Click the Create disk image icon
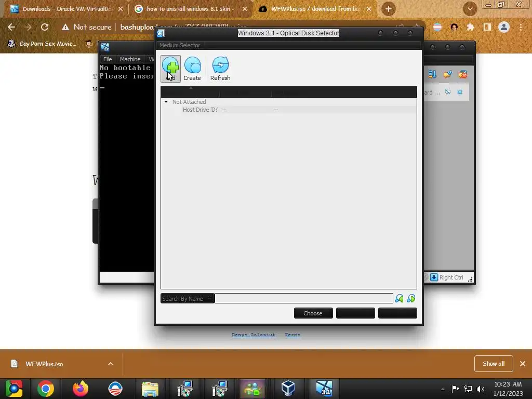 (x=192, y=69)
